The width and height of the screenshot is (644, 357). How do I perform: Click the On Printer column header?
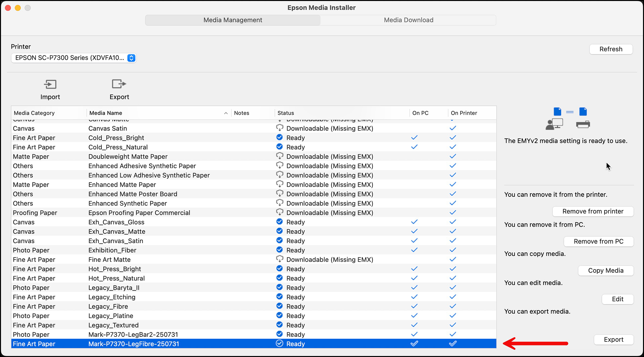pos(472,113)
